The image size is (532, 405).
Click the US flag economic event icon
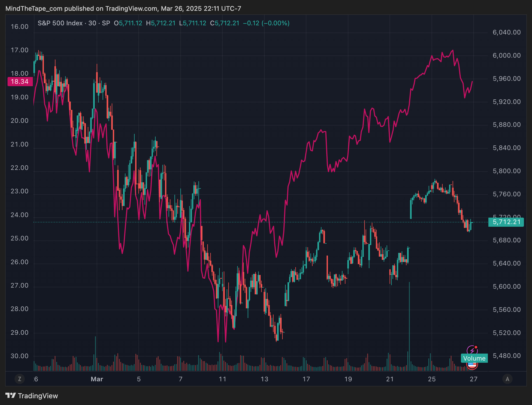click(x=472, y=365)
